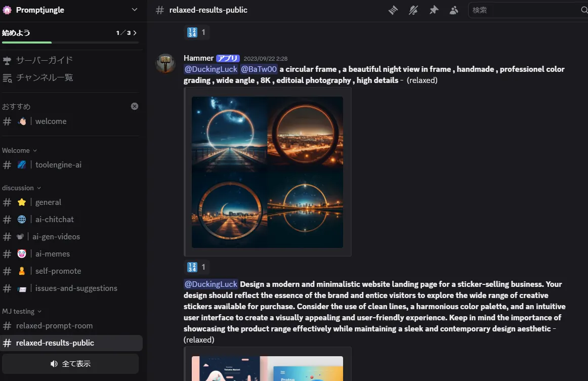Toggle the member list panel
This screenshot has height=381, width=588.
tap(454, 10)
